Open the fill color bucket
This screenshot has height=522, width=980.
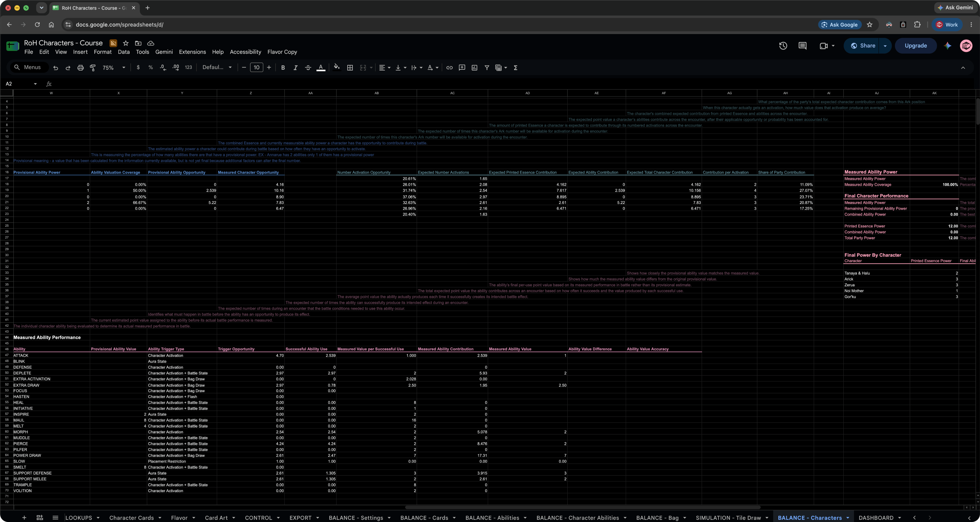tap(337, 67)
